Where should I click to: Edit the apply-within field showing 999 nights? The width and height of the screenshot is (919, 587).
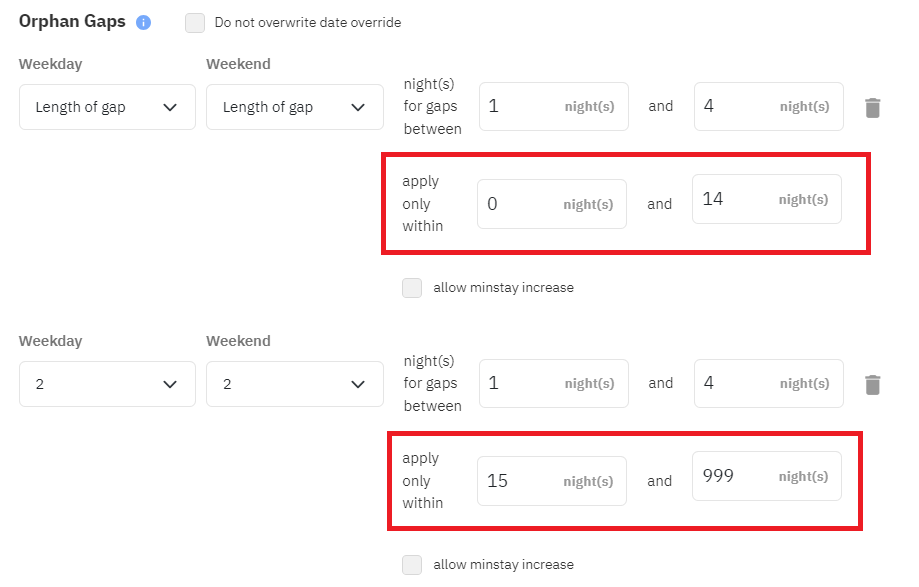734,477
